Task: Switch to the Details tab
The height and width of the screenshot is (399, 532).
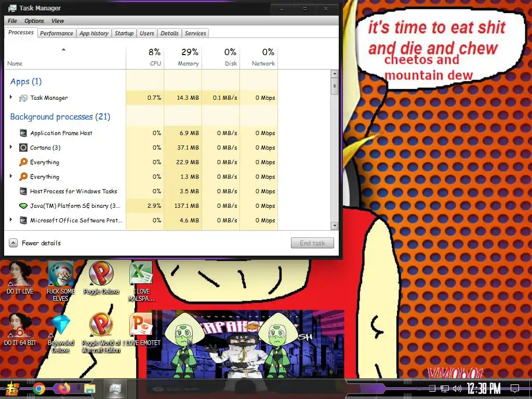Action: 169,33
